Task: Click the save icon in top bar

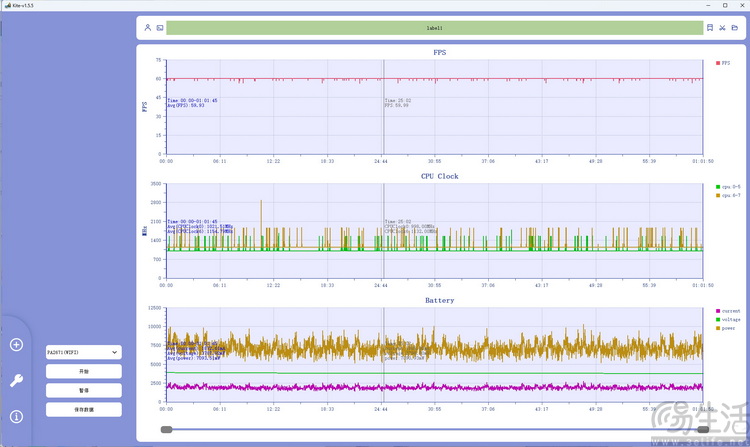Action: tap(710, 28)
